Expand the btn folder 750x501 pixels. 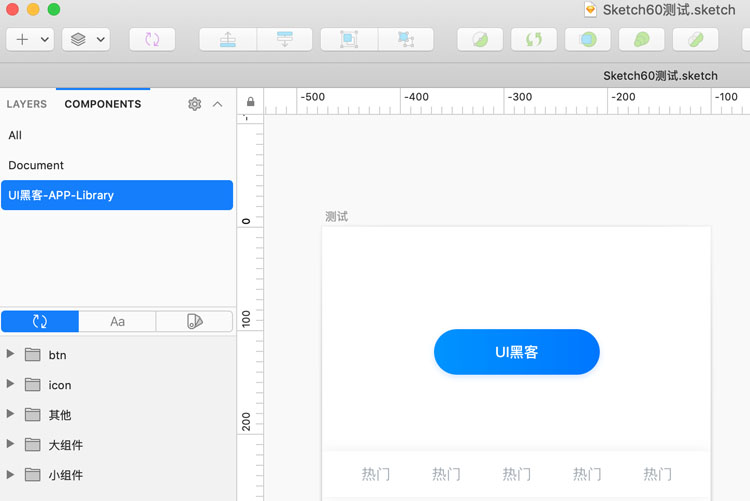point(10,354)
